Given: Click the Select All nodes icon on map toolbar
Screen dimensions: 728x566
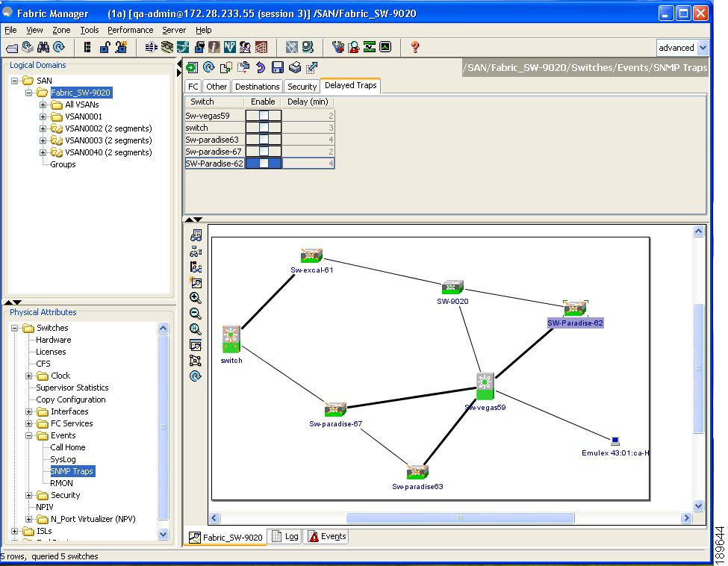Looking at the screenshot, I should (196, 361).
